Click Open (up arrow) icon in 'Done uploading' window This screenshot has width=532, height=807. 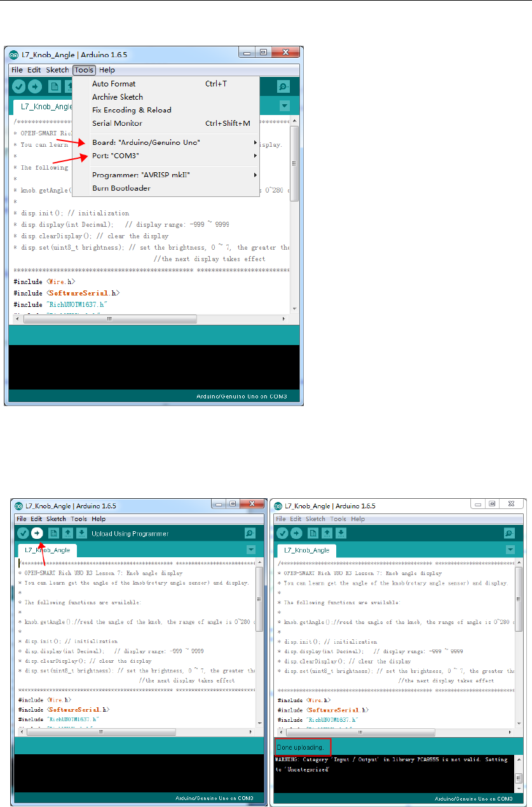pyautogui.click(x=327, y=533)
